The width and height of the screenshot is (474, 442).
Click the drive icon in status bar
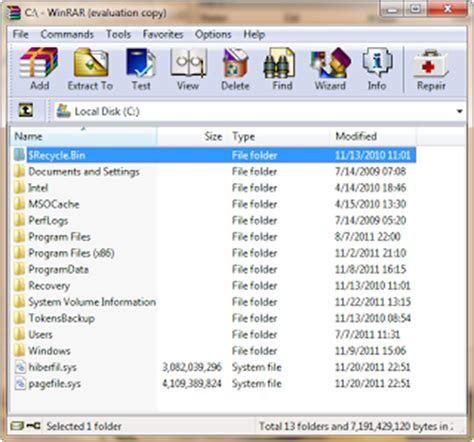[x=16, y=426]
